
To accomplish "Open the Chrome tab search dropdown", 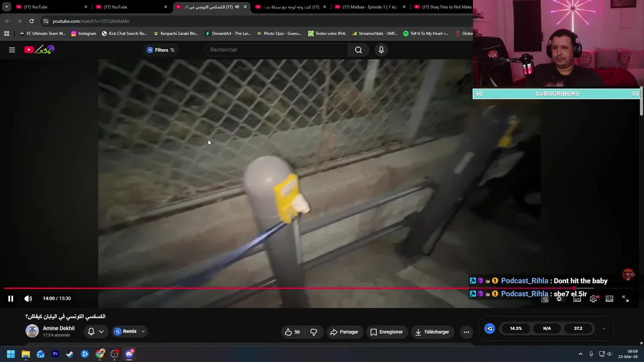I will pyautogui.click(x=7, y=7).
